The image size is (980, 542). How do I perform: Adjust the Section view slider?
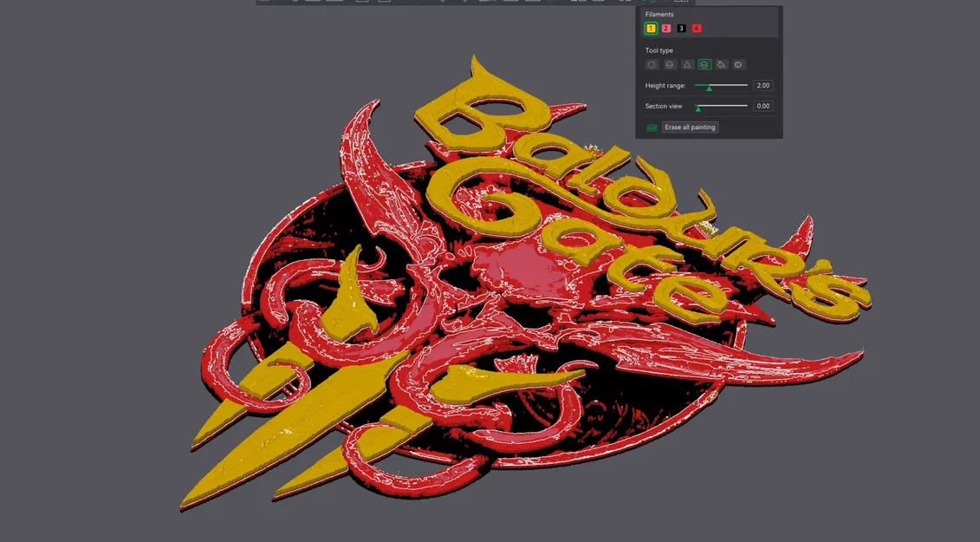click(721, 107)
